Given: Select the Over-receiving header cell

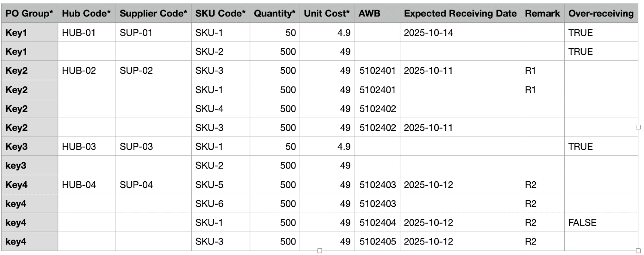Looking at the screenshot, I should (x=601, y=13).
